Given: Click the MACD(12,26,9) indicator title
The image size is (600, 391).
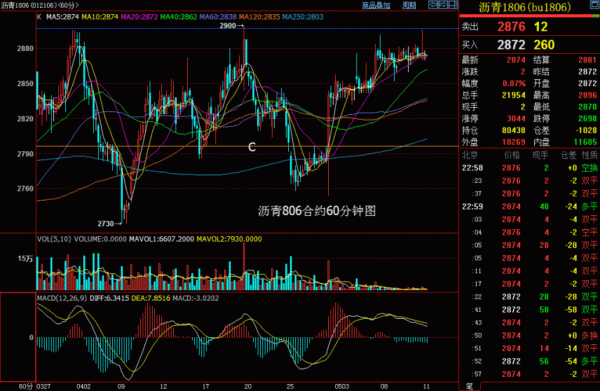Looking at the screenshot, I should [x=62, y=298].
